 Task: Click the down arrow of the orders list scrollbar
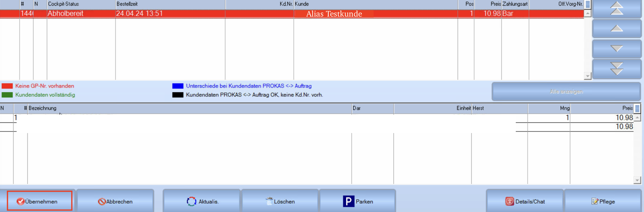(x=588, y=76)
